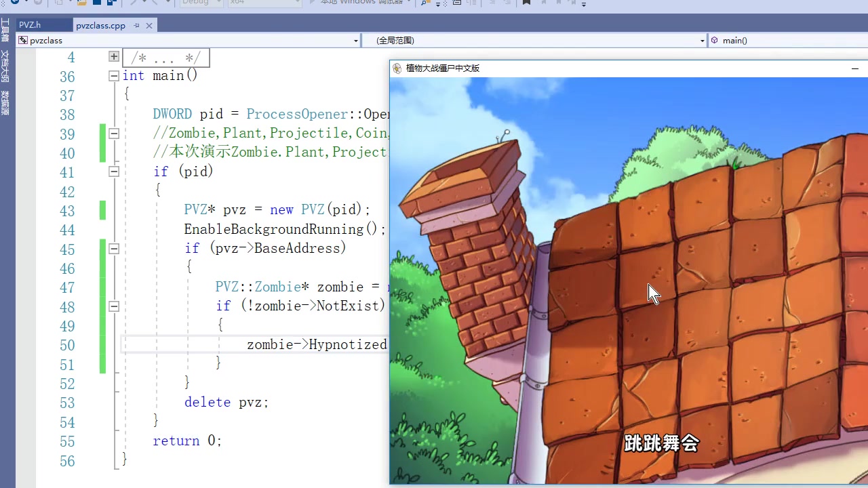Open the 工具箱 side panel
868x488 pixels.
(x=5, y=31)
